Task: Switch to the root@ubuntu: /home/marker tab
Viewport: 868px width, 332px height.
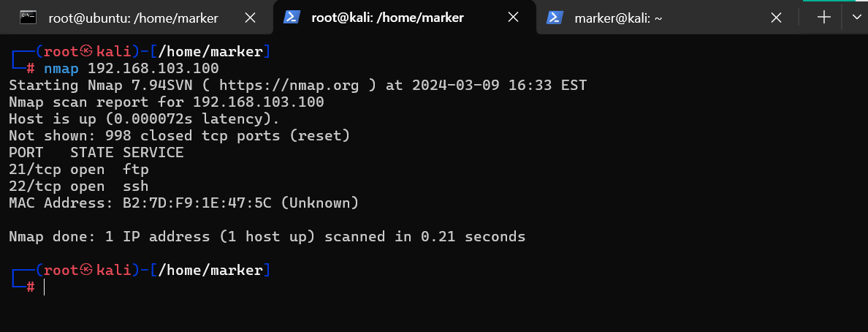Action: point(133,18)
